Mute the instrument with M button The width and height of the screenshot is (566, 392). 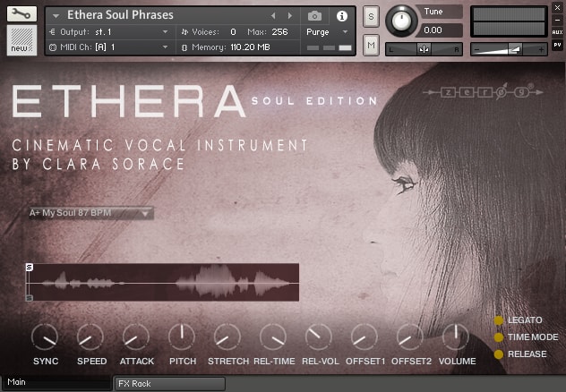tap(371, 45)
